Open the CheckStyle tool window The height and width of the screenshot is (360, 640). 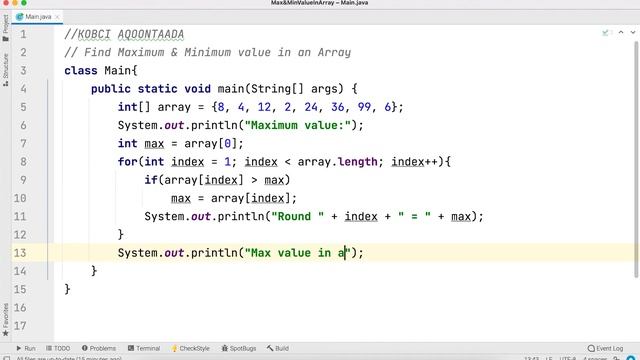click(190, 348)
